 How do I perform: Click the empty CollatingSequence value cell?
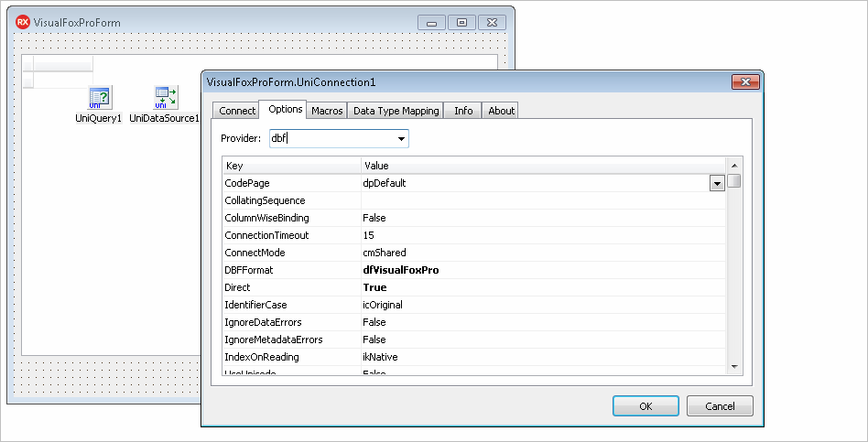[x=543, y=200]
